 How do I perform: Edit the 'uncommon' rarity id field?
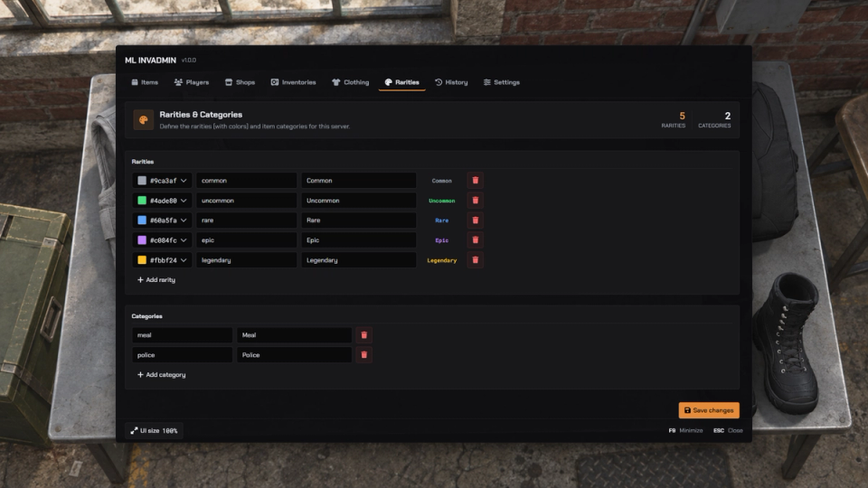pyautogui.click(x=246, y=201)
